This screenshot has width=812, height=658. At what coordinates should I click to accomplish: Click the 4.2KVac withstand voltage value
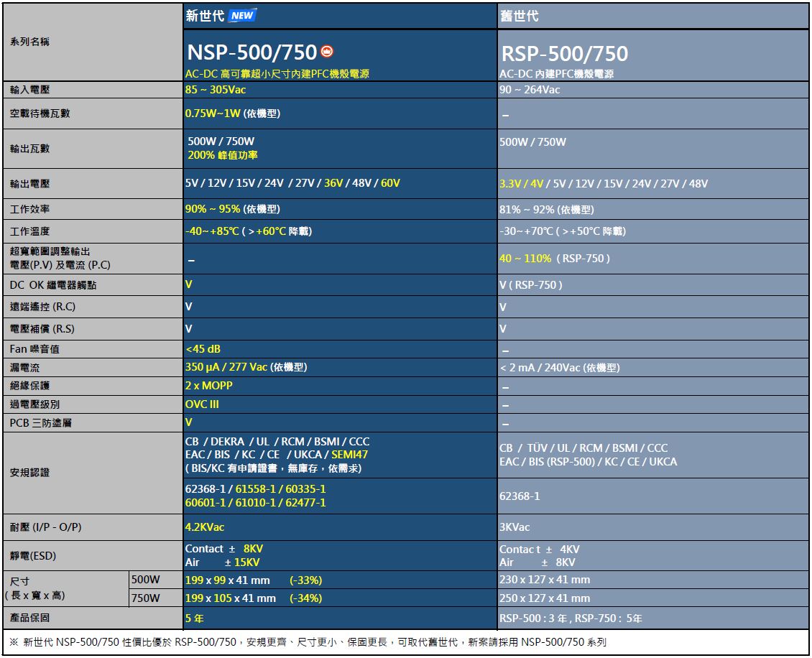click(205, 527)
